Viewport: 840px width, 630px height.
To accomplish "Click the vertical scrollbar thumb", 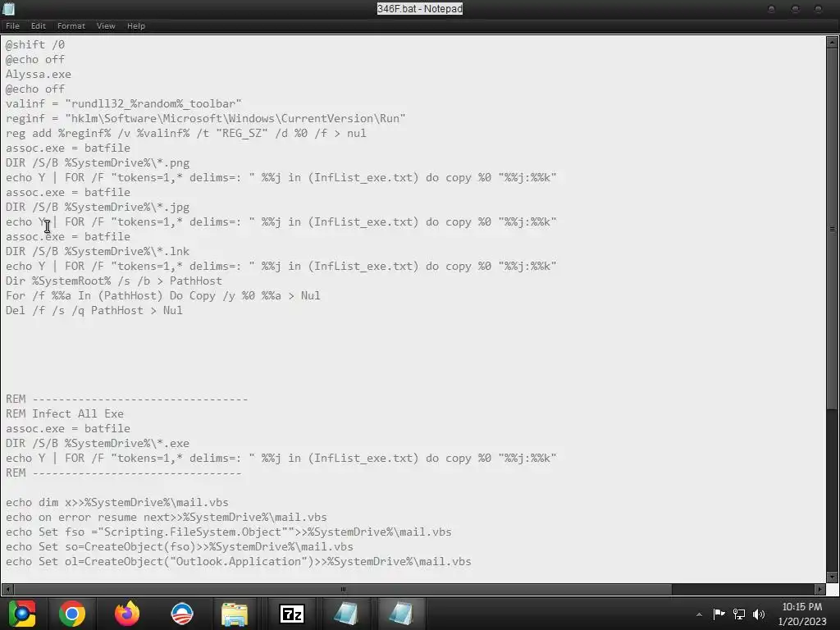I will tap(832, 229).
